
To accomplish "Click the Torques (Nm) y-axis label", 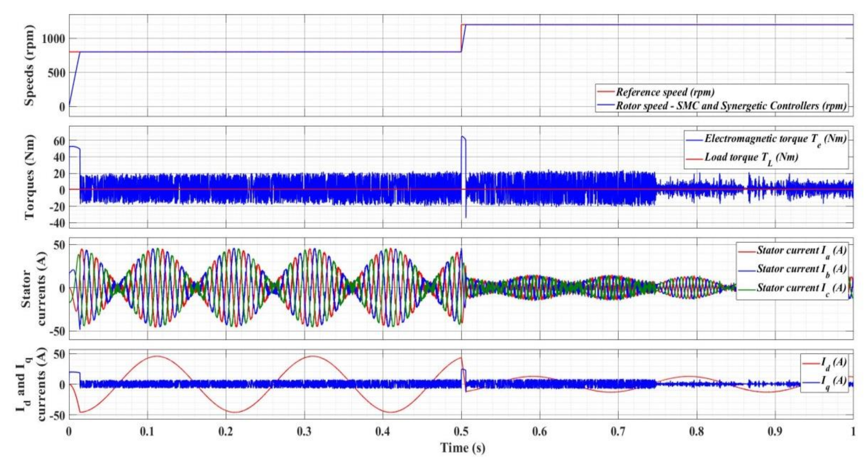I will tap(30, 177).
